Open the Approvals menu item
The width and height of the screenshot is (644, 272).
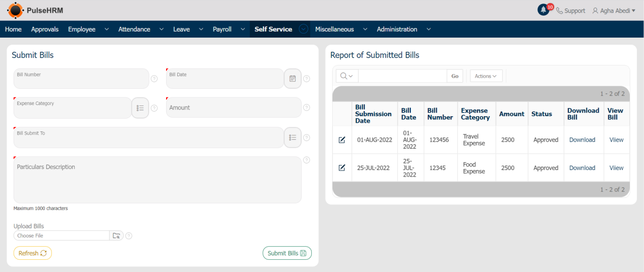point(45,29)
